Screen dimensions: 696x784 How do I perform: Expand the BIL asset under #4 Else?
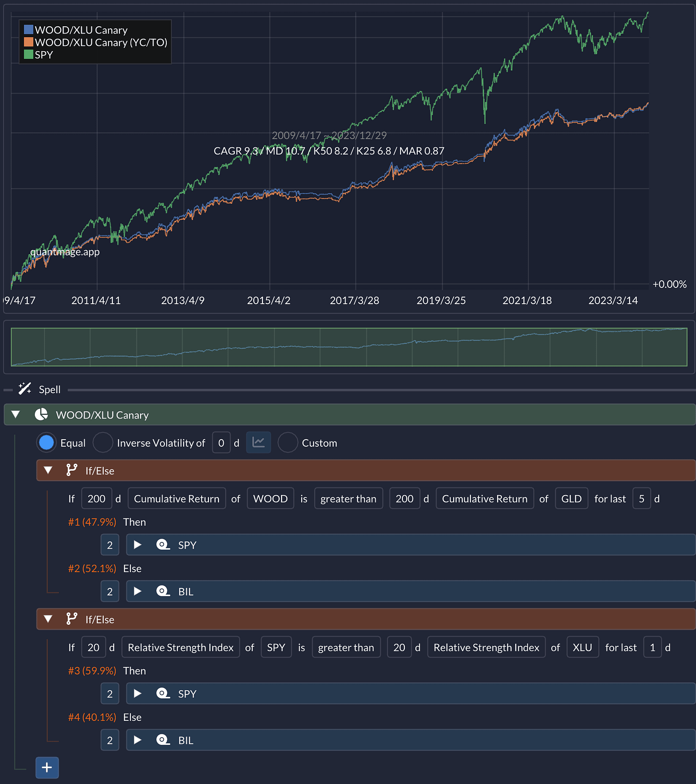pos(138,740)
